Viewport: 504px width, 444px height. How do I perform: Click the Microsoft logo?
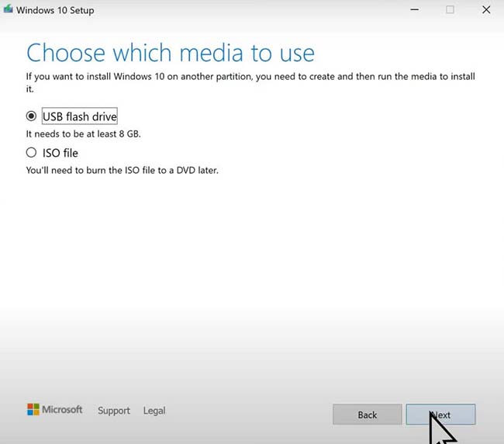(x=54, y=410)
